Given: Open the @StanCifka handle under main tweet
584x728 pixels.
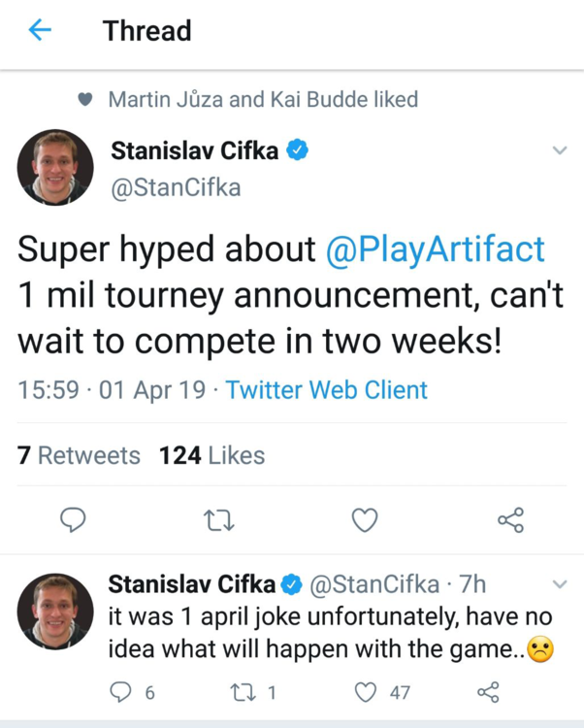Looking at the screenshot, I should 176,187.
